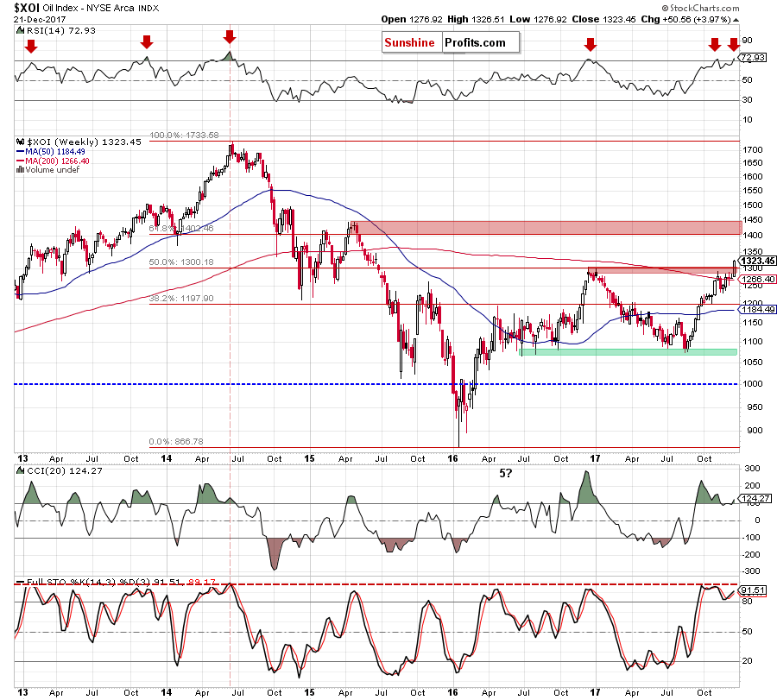777x700 pixels.
Task: Click the 300 label on CCI axis
Action: [x=752, y=469]
